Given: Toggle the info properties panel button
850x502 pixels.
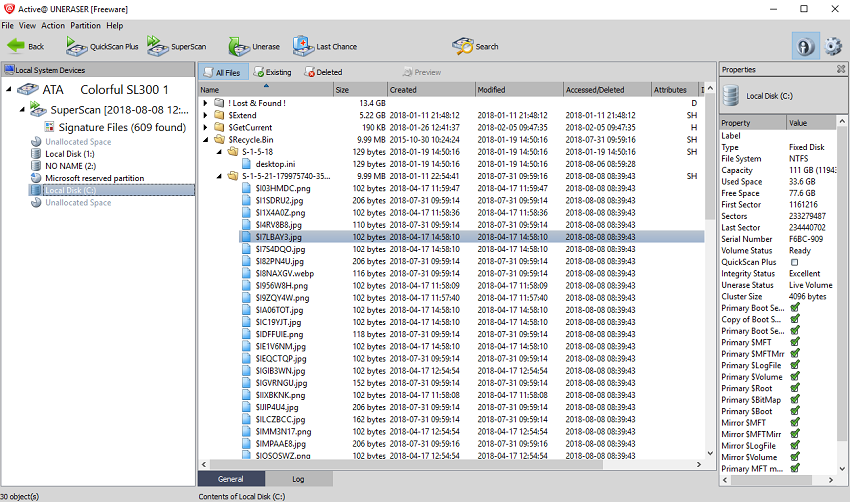Looking at the screenshot, I should pyautogui.click(x=805, y=46).
